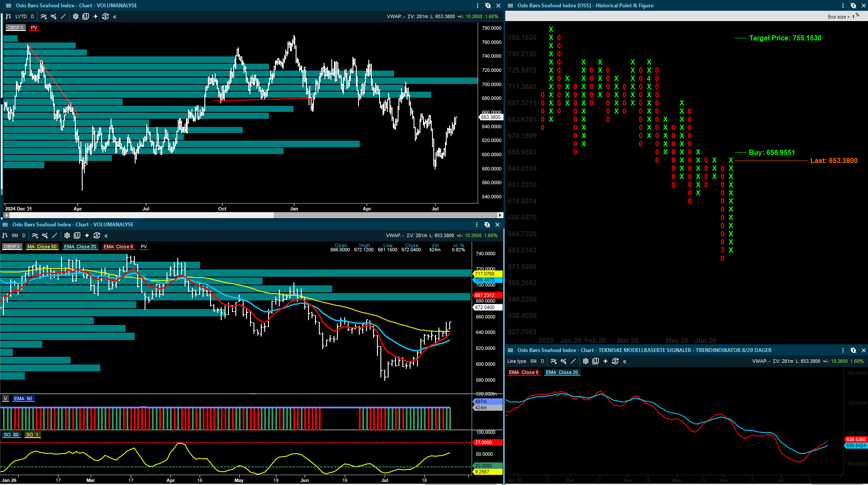Add an indicator in Trendindikator chart
Viewport: 868px width, 485px height.
point(553,361)
